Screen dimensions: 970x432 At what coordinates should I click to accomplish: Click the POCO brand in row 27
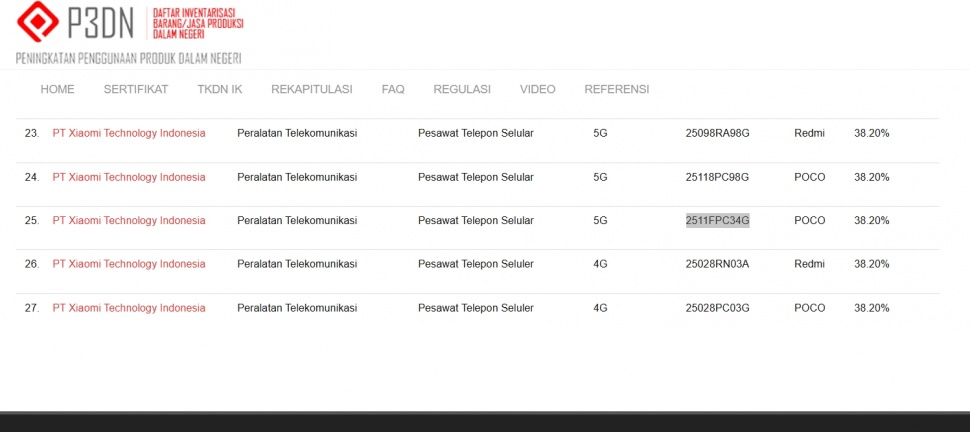[810, 308]
